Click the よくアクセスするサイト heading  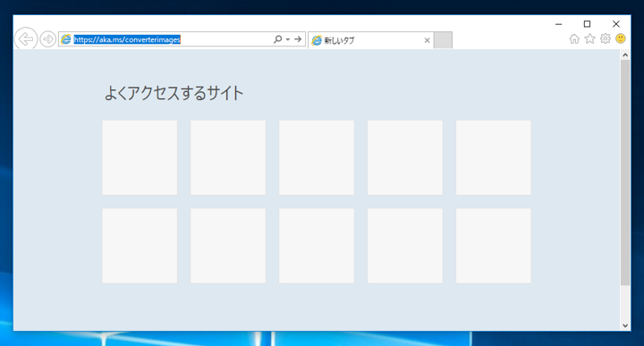coord(174,93)
